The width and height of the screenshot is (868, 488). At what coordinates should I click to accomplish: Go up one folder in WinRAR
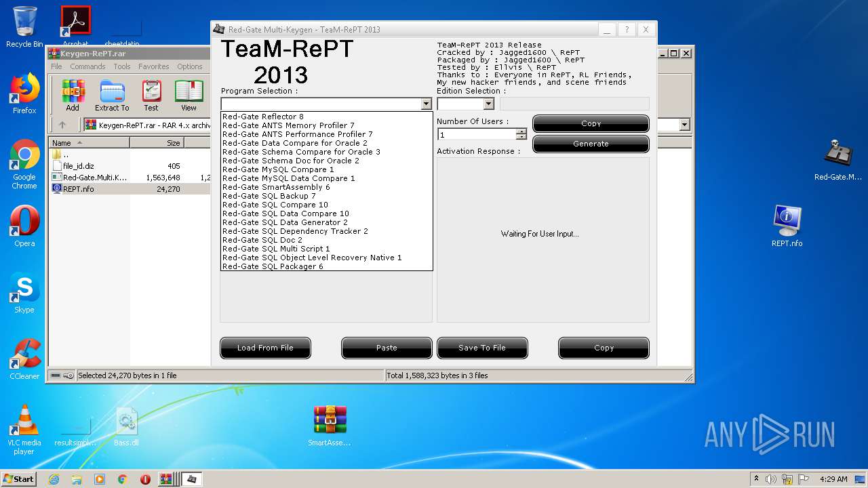tap(62, 125)
